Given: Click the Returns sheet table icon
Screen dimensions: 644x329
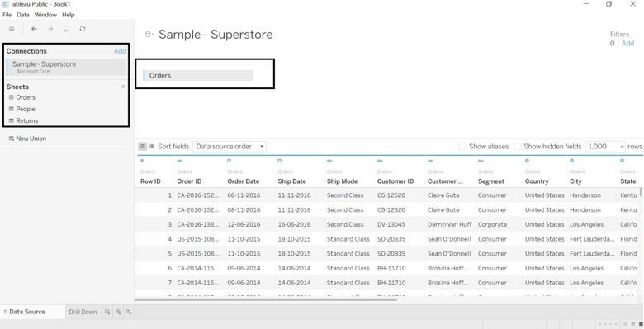Looking at the screenshot, I should [11, 120].
